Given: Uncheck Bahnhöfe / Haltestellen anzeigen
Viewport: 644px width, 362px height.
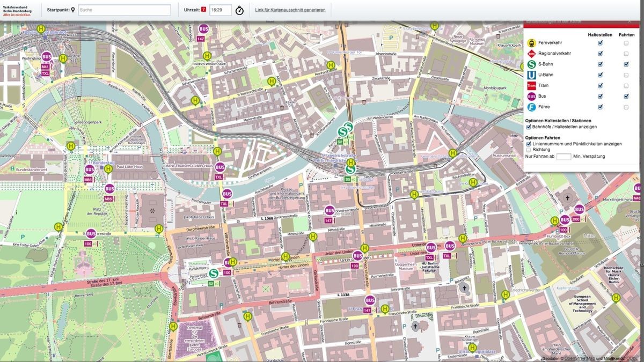Looking at the screenshot, I should (529, 127).
